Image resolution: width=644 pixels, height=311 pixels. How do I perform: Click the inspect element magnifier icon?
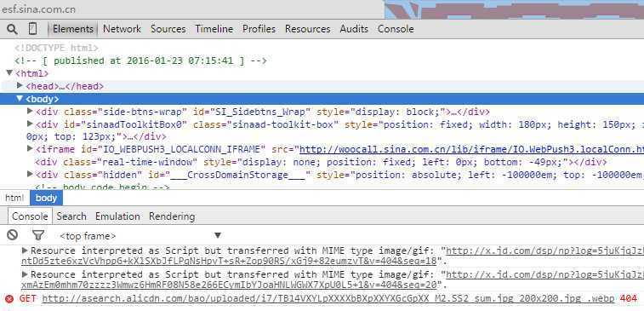pyautogui.click(x=12, y=29)
